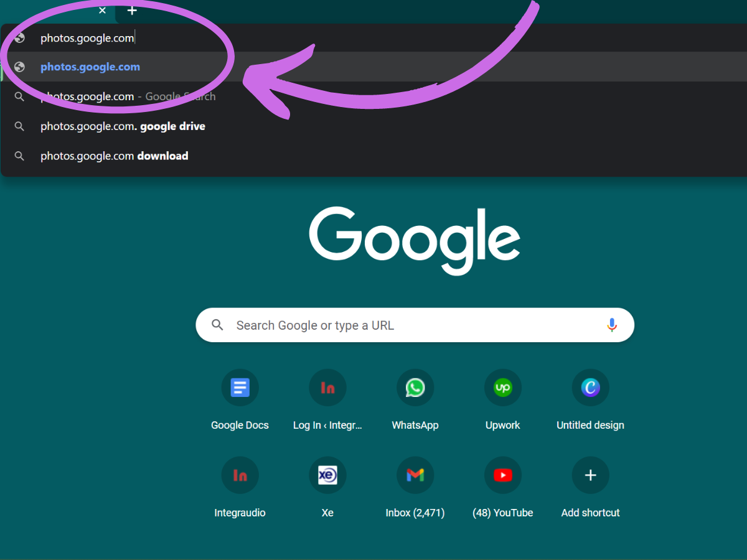Open a new tab with the plus button
Image resolution: width=747 pixels, height=560 pixels.
(132, 11)
